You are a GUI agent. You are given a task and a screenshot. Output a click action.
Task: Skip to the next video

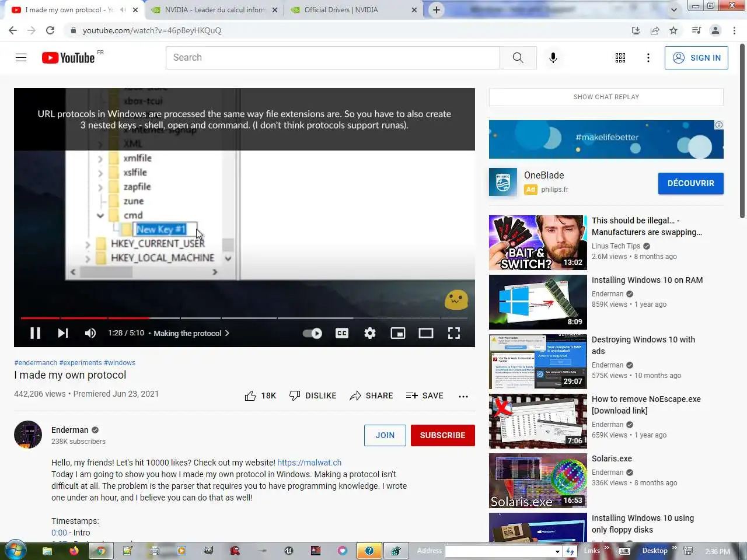click(x=62, y=333)
